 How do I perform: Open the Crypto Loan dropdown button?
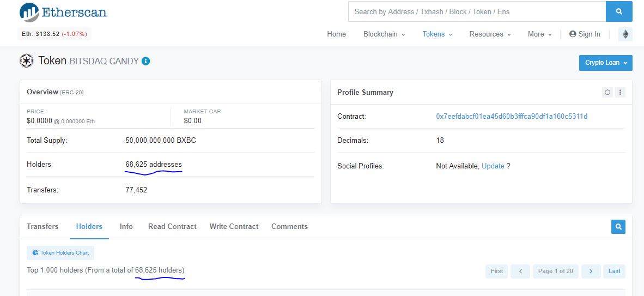click(x=606, y=63)
